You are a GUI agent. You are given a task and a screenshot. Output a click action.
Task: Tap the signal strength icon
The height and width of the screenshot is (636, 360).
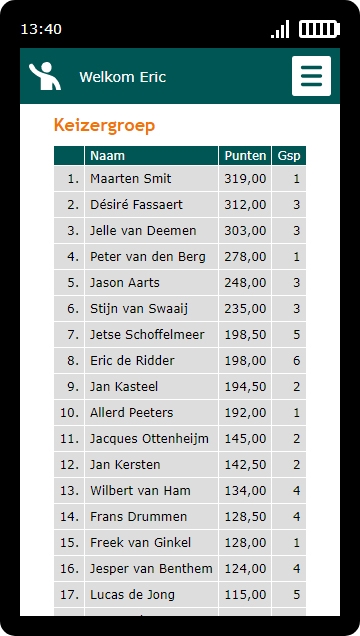pyautogui.click(x=280, y=29)
